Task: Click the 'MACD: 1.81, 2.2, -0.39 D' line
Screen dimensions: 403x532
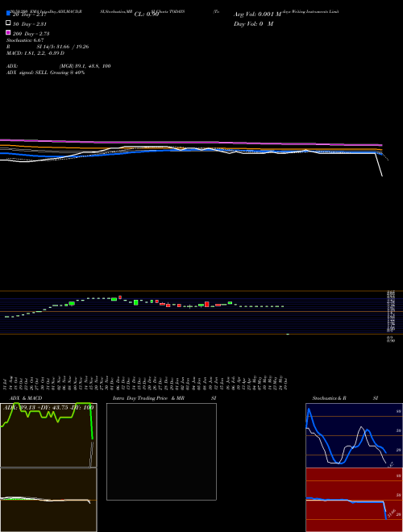Action: (x=35, y=53)
